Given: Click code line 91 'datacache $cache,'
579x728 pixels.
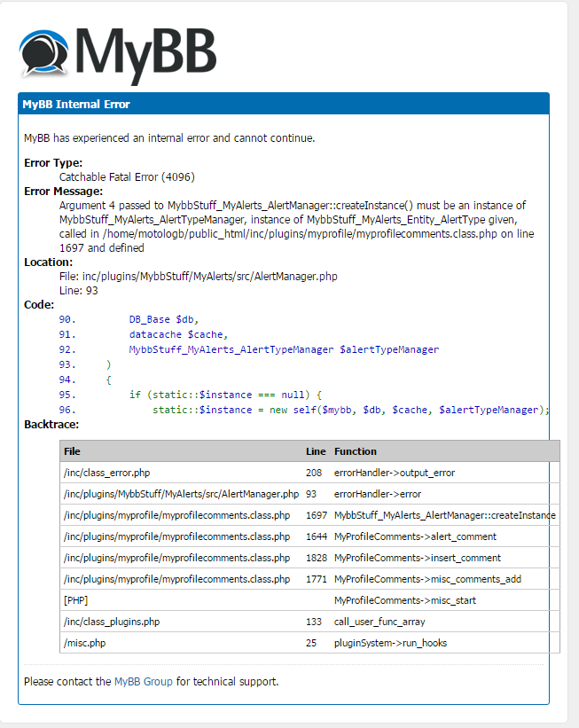Looking at the screenshot, I should click(178, 334).
